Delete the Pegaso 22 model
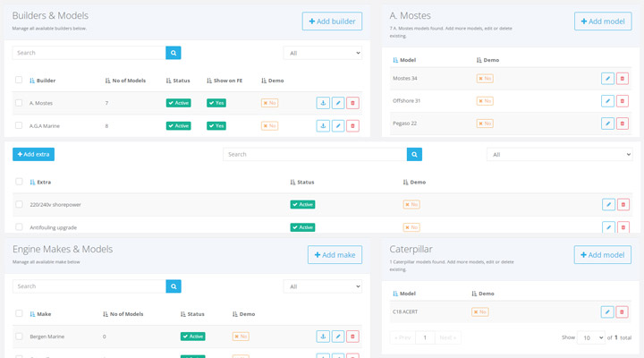The height and width of the screenshot is (358, 644). (x=623, y=124)
